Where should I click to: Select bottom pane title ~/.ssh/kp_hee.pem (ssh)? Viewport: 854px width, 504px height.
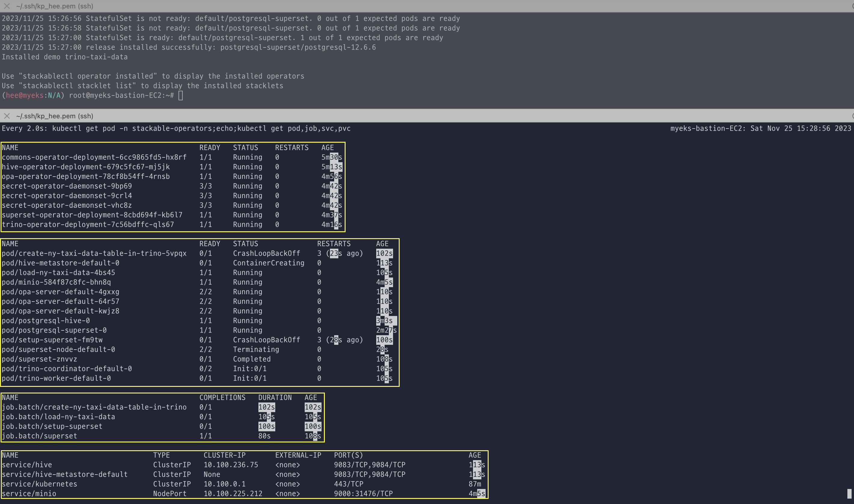[x=54, y=116]
